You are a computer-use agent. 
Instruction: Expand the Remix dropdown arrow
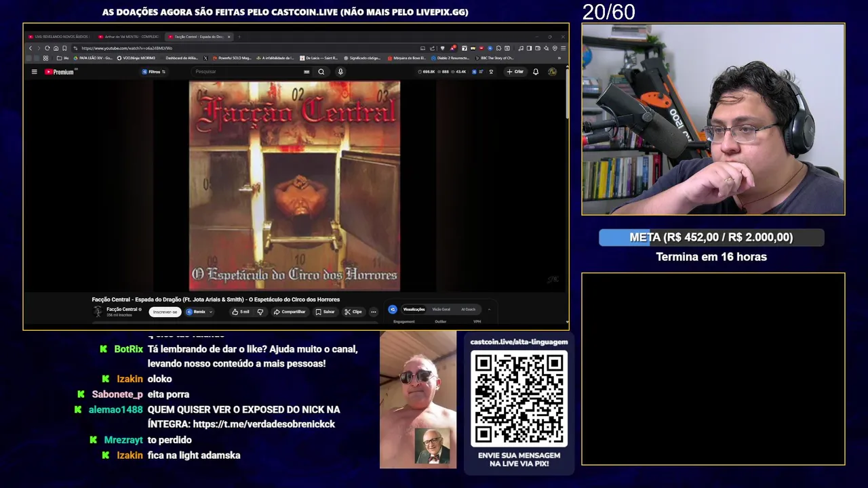[210, 312]
